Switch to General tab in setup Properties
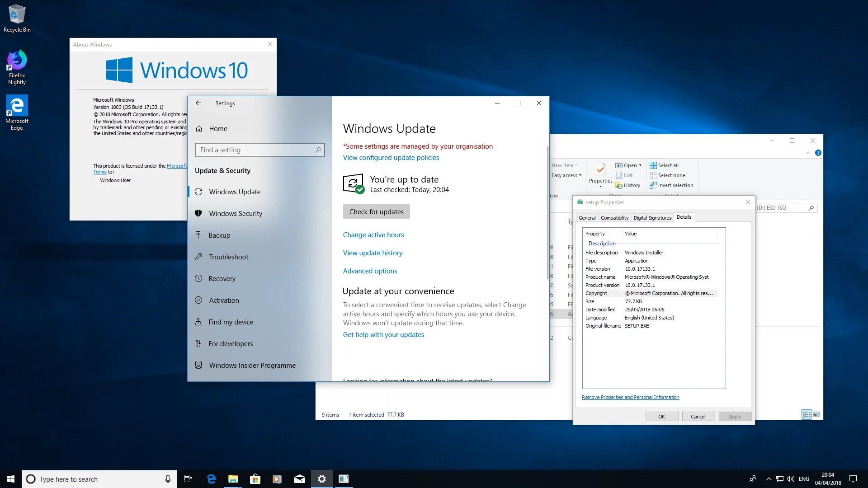868x488 pixels. click(587, 218)
